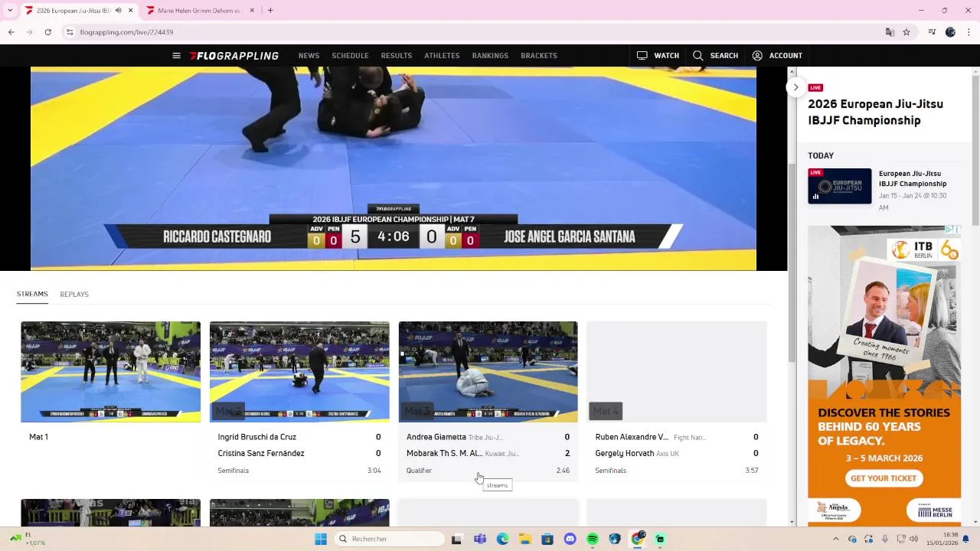
Task: Open the Search magnifier in site header
Action: coord(697,56)
